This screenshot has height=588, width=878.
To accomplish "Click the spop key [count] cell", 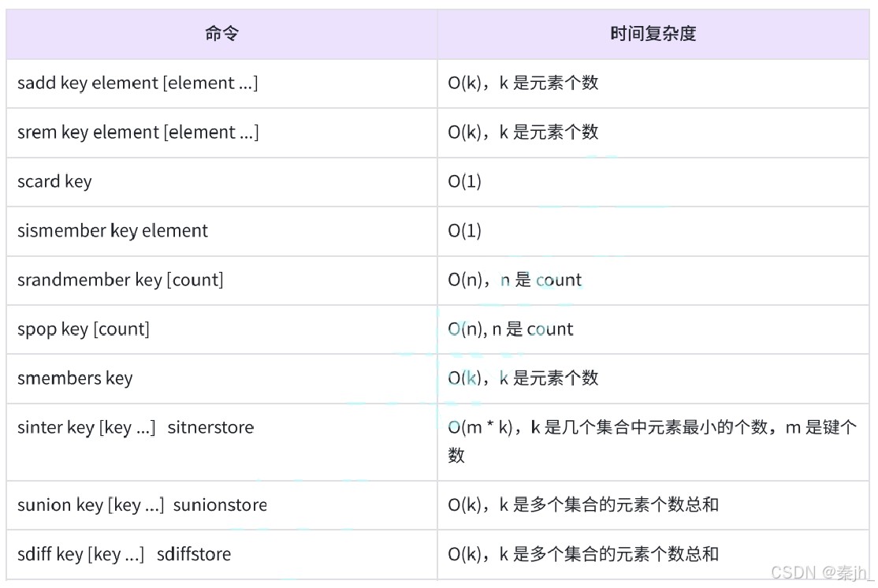I will 84,329.
